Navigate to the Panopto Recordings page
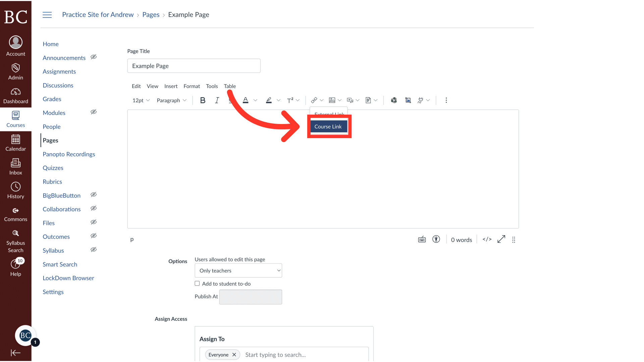Image resolution: width=644 pixels, height=362 pixels. [x=69, y=154]
